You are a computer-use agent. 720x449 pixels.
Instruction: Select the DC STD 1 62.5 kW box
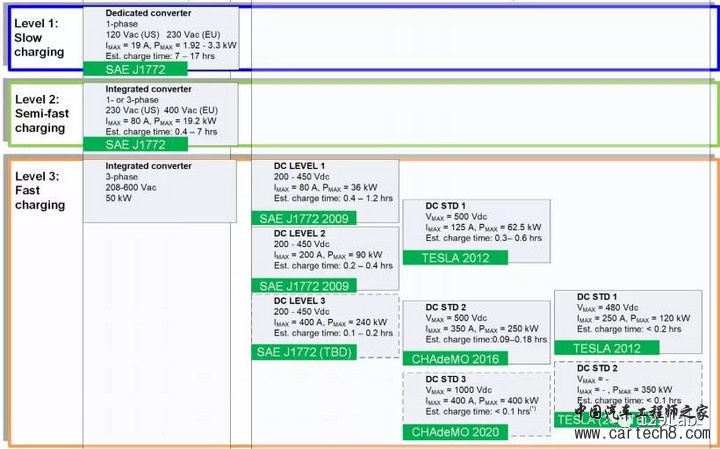click(475, 224)
